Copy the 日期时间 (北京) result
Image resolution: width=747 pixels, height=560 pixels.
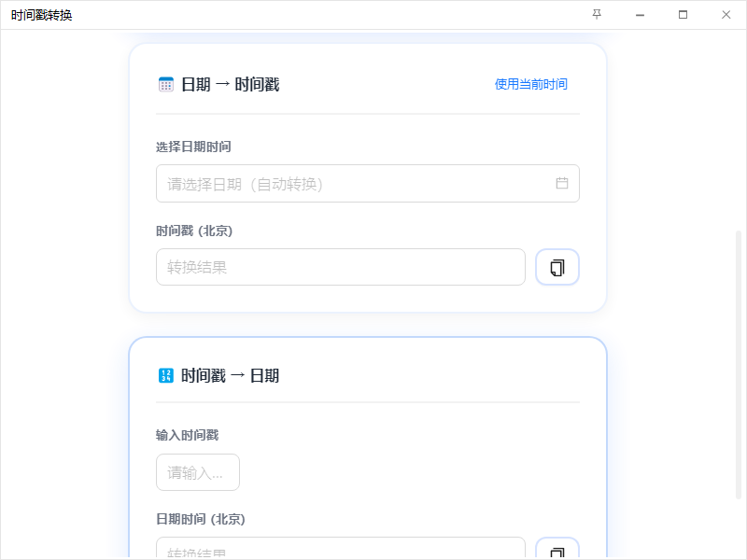[557, 549]
